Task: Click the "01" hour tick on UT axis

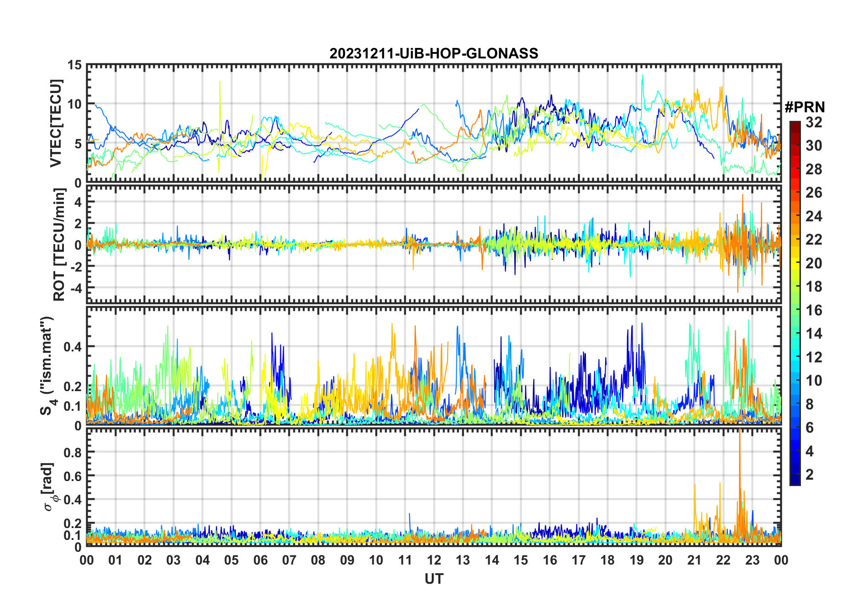Action: point(115,560)
